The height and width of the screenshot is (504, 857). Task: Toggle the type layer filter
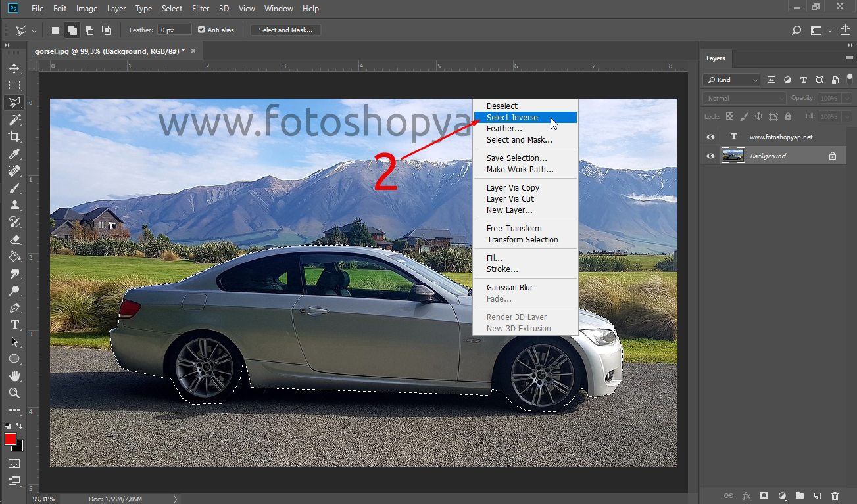[803, 80]
